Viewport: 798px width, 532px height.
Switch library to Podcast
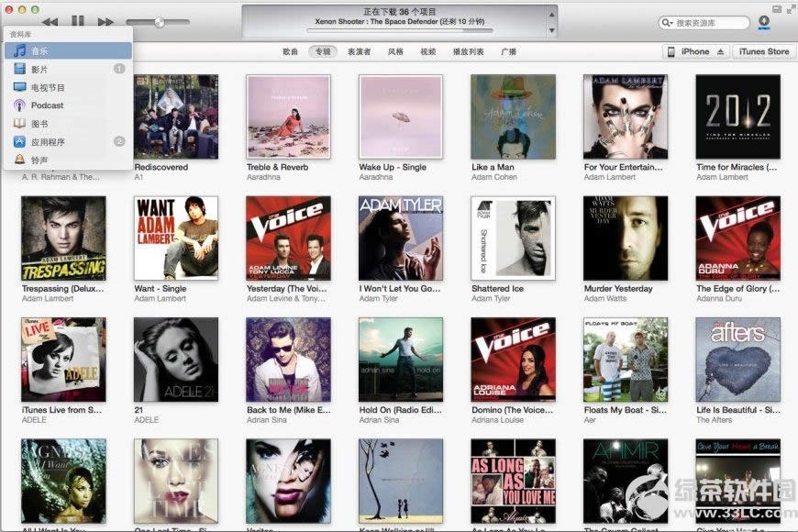pos(68,105)
